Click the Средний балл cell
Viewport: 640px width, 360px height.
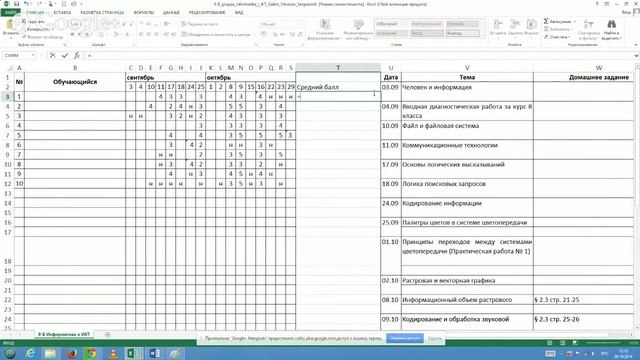point(338,87)
